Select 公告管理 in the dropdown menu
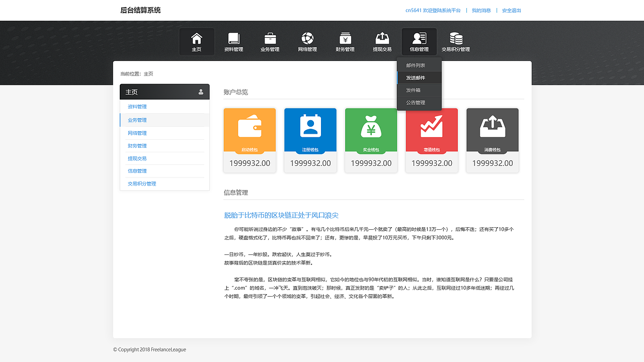Image resolution: width=644 pixels, height=362 pixels. [419, 103]
